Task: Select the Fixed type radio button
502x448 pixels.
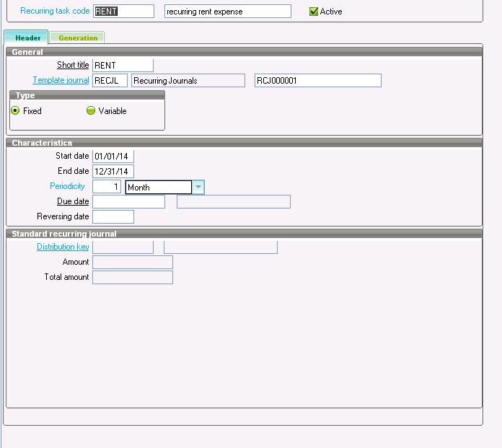Action: pos(15,111)
